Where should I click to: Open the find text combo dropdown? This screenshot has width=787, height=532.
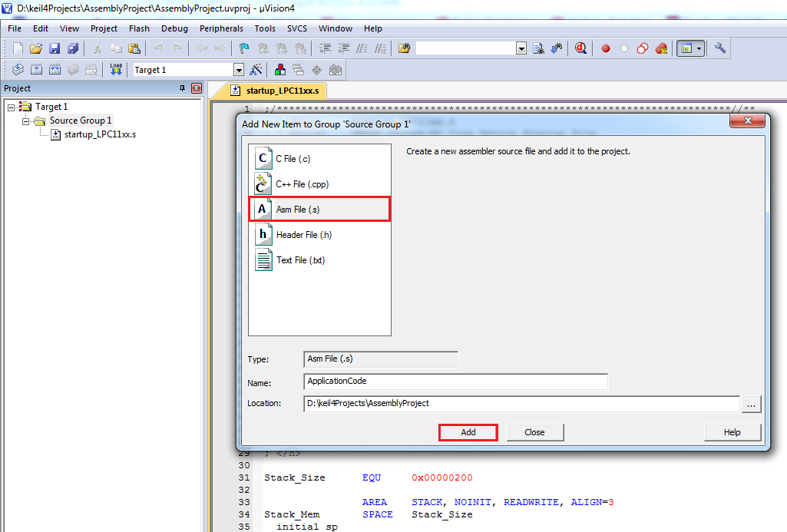point(521,48)
